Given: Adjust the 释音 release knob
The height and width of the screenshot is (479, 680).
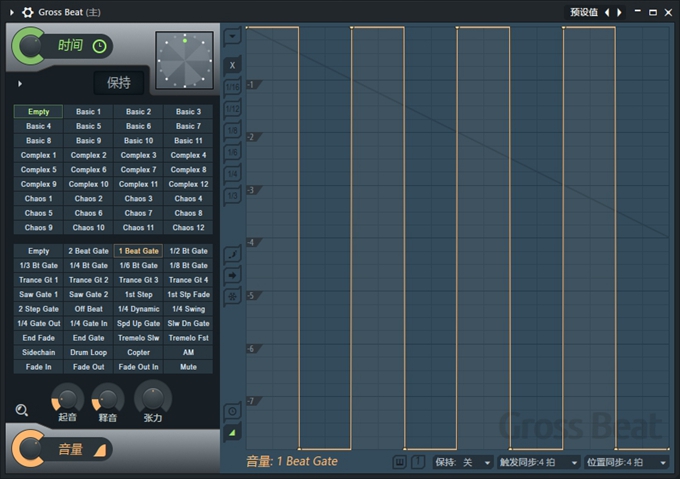Looking at the screenshot, I should (x=108, y=398).
